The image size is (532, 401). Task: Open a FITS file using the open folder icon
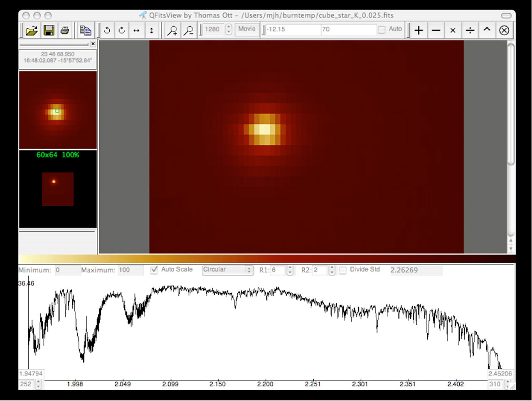pos(32,30)
